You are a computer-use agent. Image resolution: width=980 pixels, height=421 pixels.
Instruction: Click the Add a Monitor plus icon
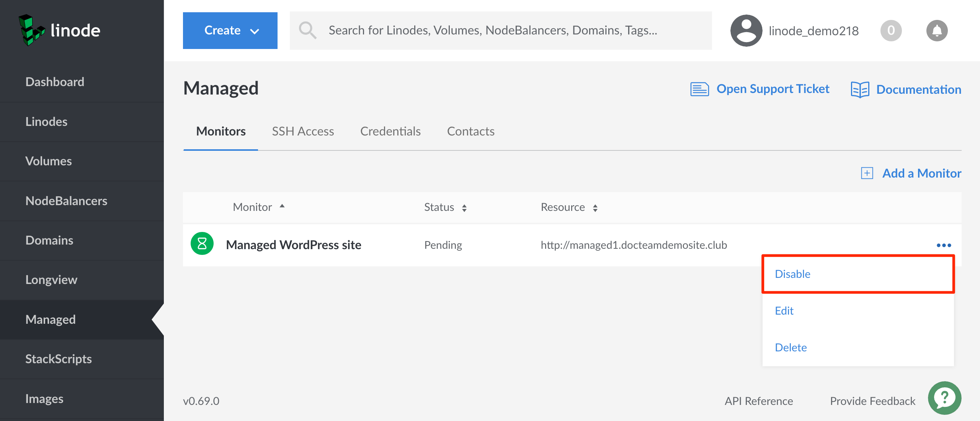(x=867, y=173)
